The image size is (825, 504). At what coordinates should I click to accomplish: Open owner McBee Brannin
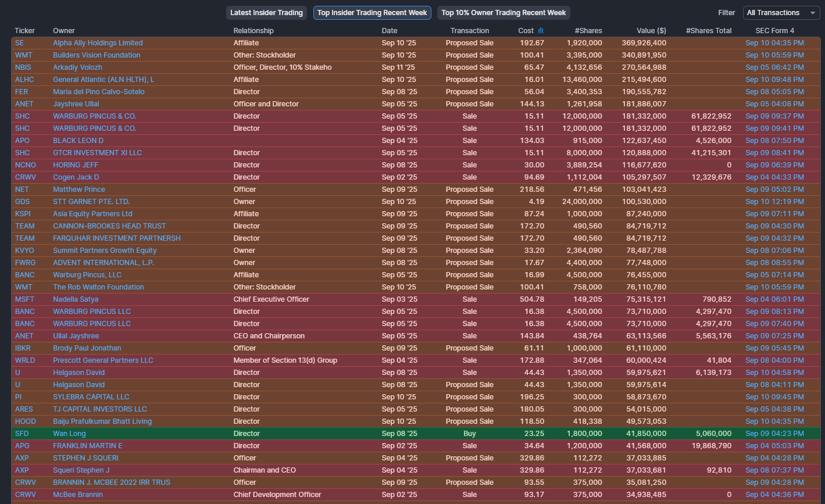tap(78, 495)
